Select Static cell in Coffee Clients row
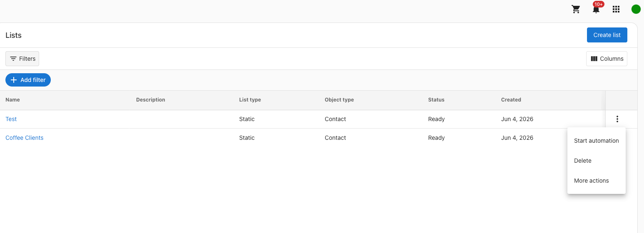Image resolution: width=644 pixels, height=233 pixels. tap(247, 138)
